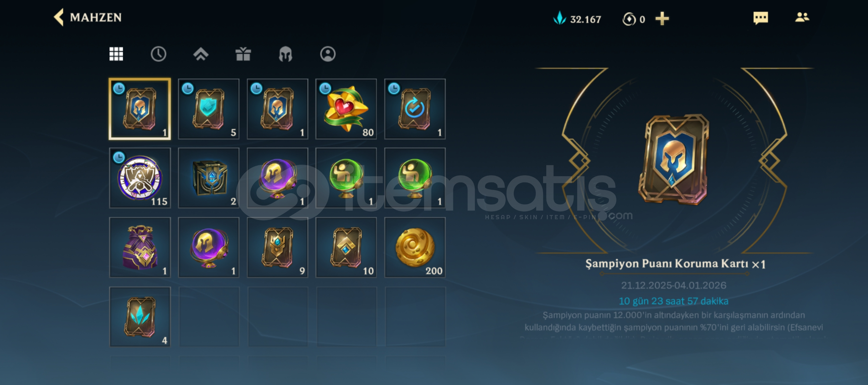Open the chat messages icon
This screenshot has width=868, height=385.
pyautogui.click(x=760, y=18)
